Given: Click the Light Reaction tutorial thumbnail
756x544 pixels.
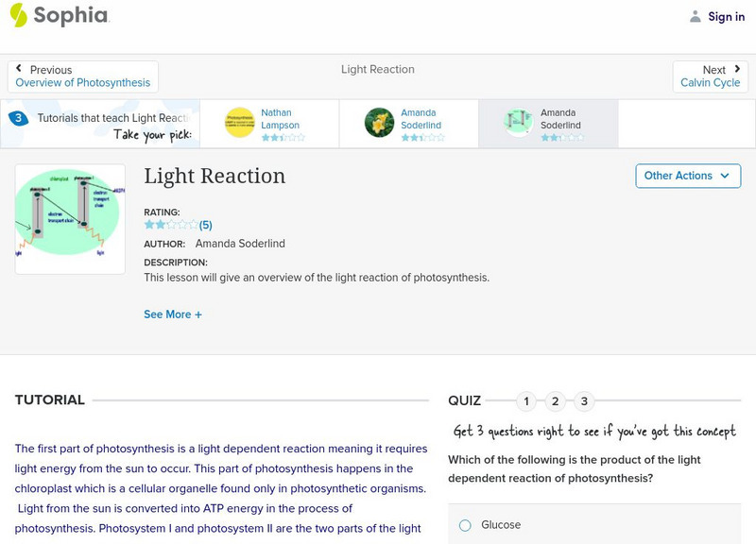Looking at the screenshot, I should click(69, 218).
